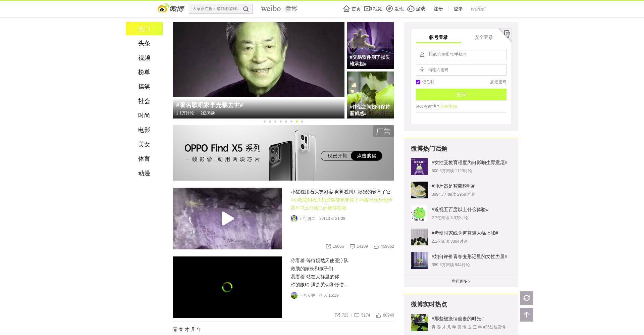Click the back-to-top arrow button
Image resolution: width=644 pixels, height=335 pixels.
pos(527,315)
